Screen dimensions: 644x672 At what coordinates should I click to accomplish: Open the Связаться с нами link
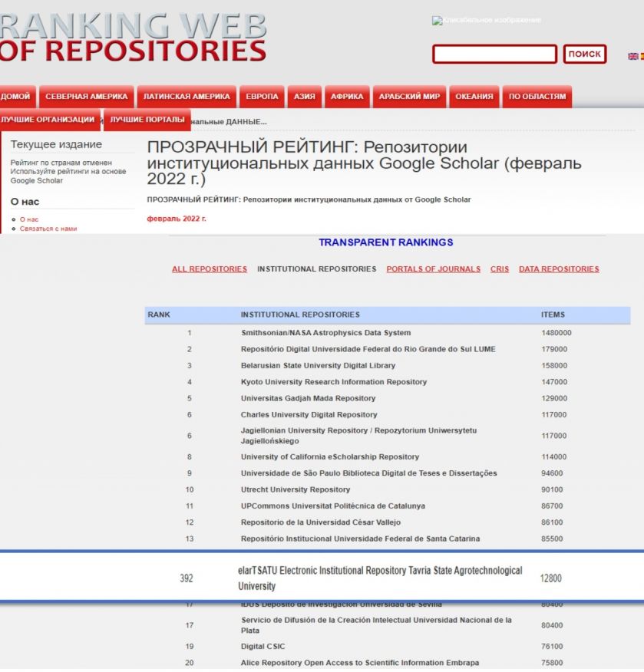pos(48,229)
